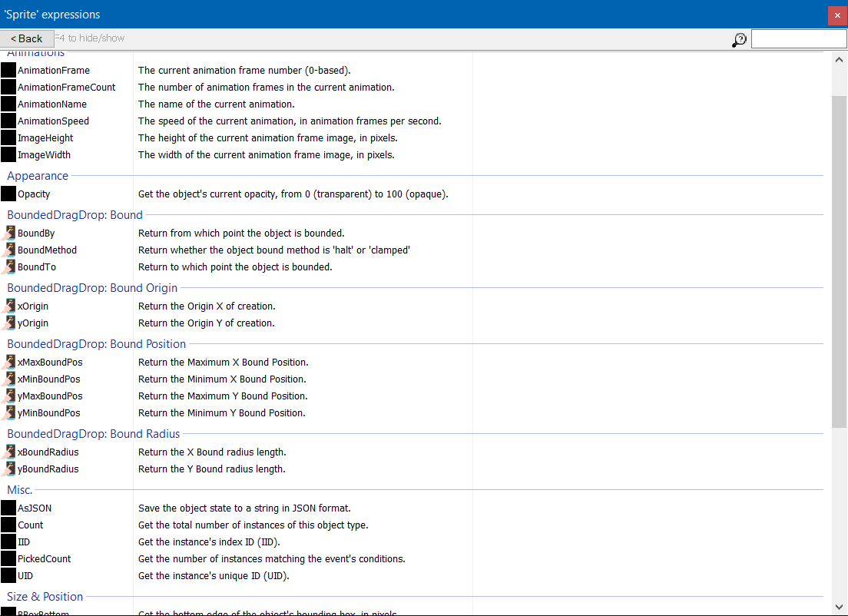848x616 pixels.
Task: Click the Animations category header
Action: [x=36, y=51]
